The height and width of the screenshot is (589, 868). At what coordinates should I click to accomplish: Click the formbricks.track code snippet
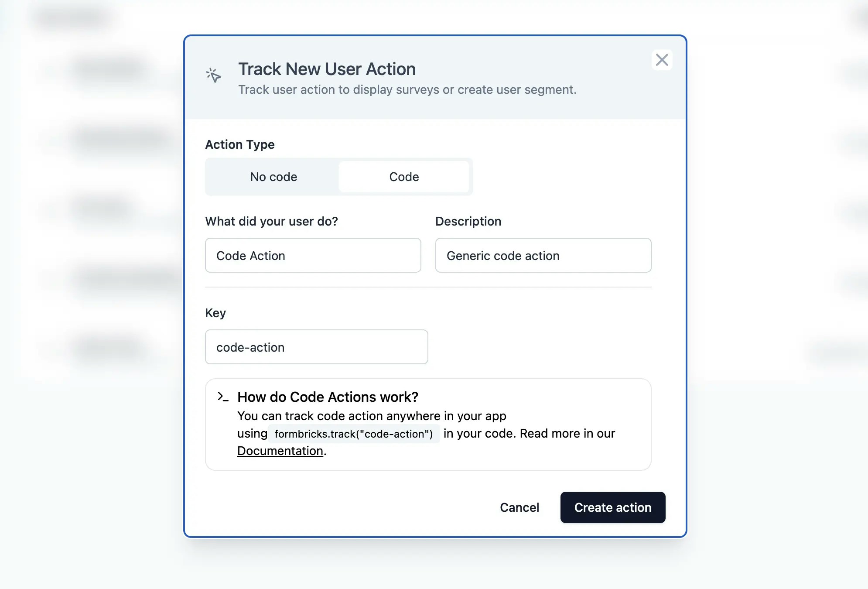354,434
